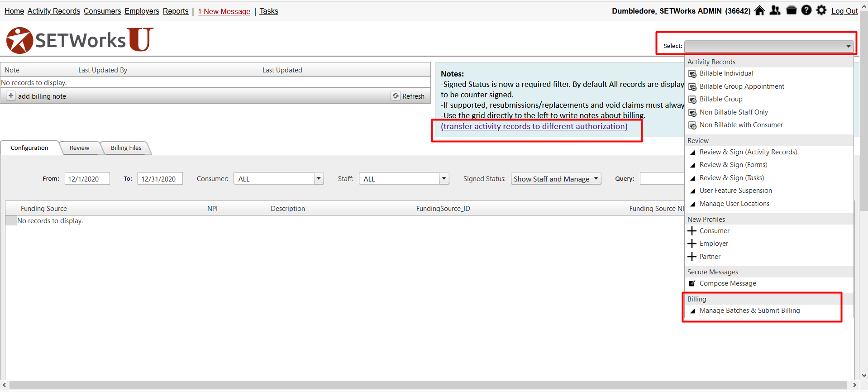Click the Note column header
Viewport: 868px width, 392px height.
click(x=12, y=70)
